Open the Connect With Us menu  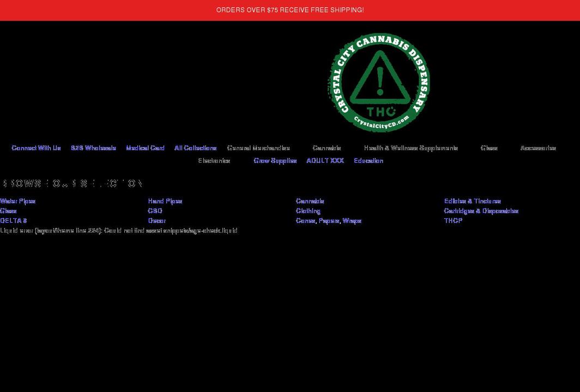35,148
